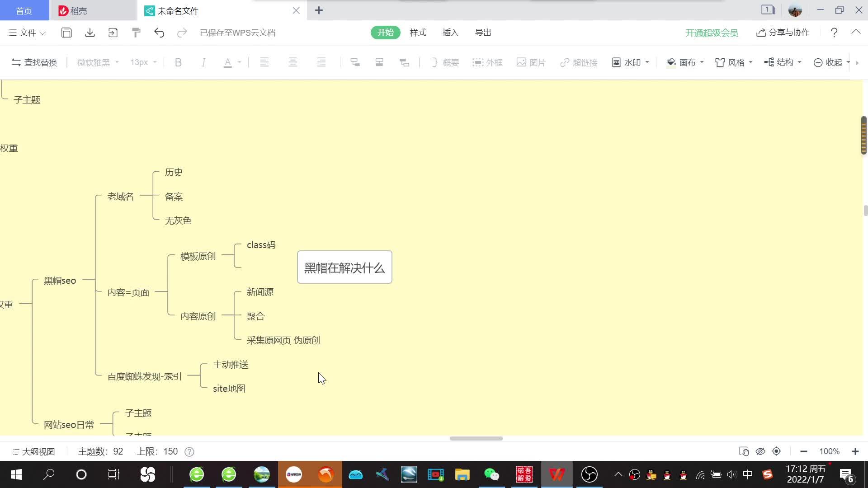The width and height of the screenshot is (868, 488).
Task: Open the font family dropdown 微软雅黑
Action: pyautogui.click(x=98, y=62)
